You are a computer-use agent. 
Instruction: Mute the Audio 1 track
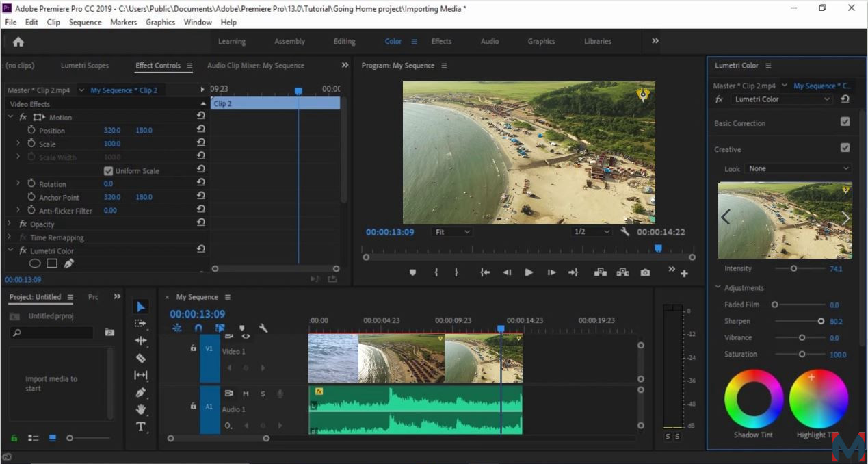click(246, 394)
